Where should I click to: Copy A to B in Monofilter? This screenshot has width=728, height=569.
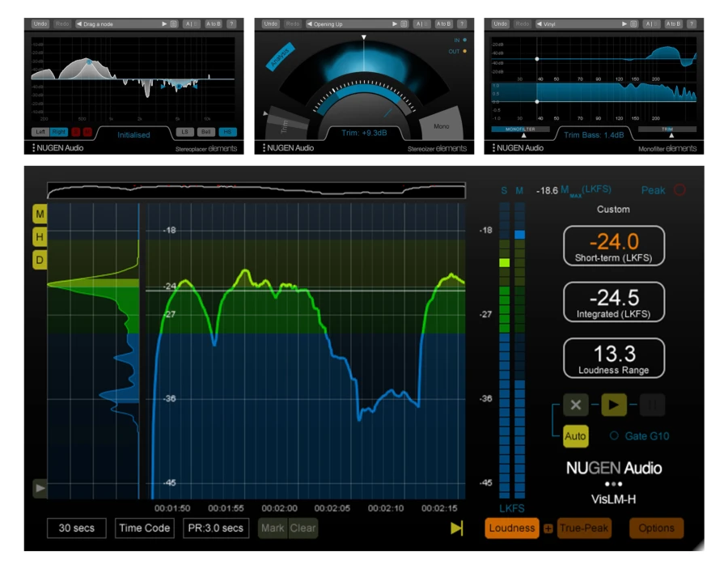(x=673, y=23)
